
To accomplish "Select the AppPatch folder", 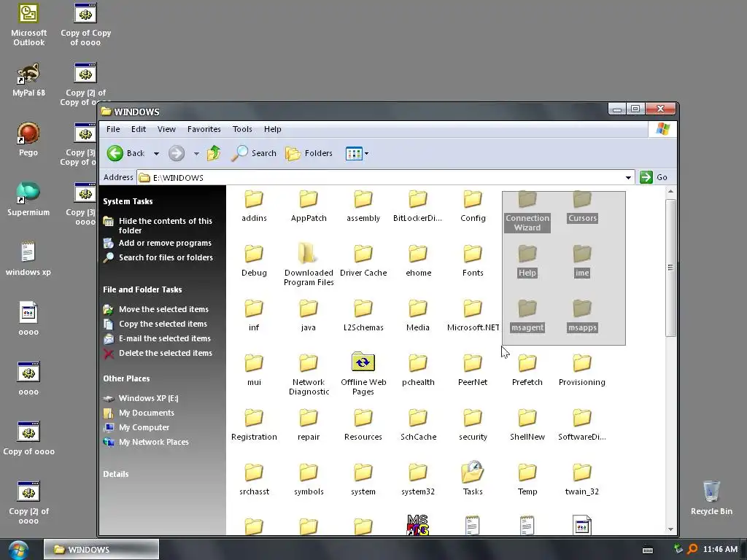I will tap(309, 206).
